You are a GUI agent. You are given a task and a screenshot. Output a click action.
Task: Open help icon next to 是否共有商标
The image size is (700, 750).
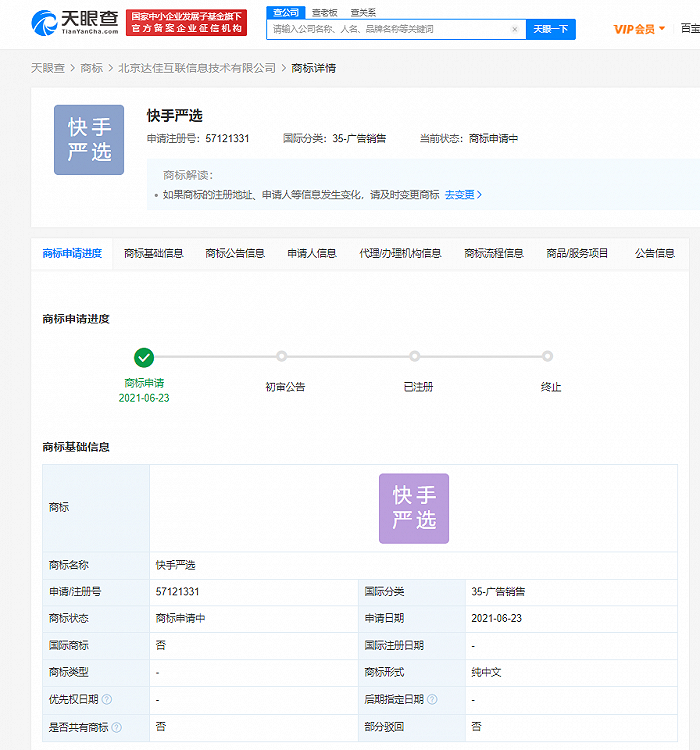[x=117, y=727]
